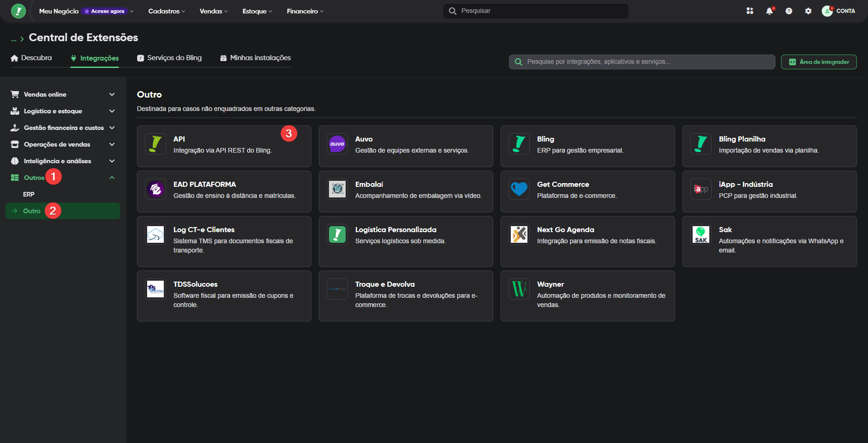The height and width of the screenshot is (443, 868).
Task: Click the Bling ERP card logo
Action: [519, 144]
